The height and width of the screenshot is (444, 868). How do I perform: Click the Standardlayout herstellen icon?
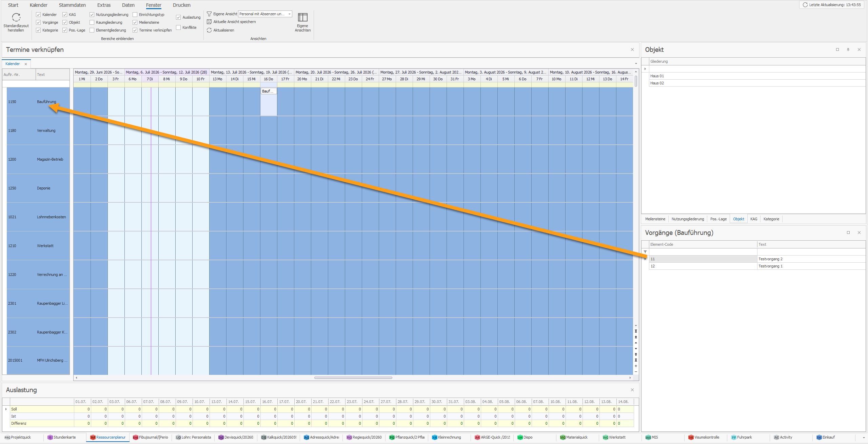(16, 17)
